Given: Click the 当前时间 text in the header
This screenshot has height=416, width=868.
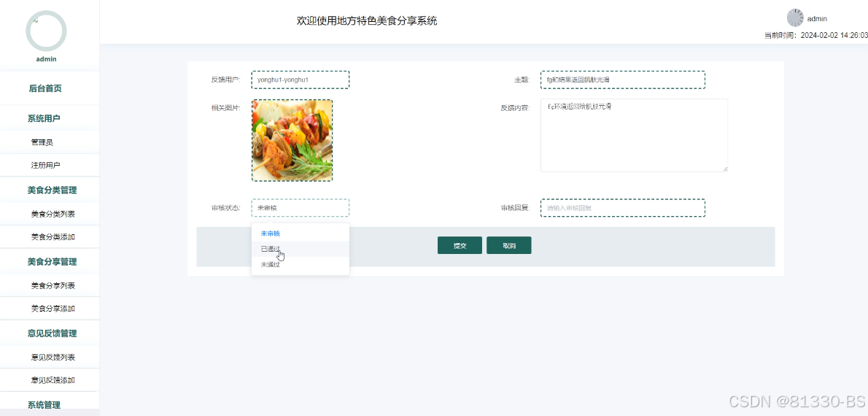Looking at the screenshot, I should click(x=815, y=35).
